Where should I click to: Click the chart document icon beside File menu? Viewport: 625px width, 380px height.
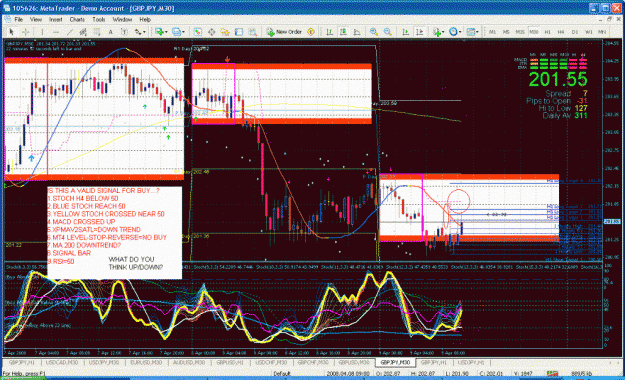click(x=8, y=19)
